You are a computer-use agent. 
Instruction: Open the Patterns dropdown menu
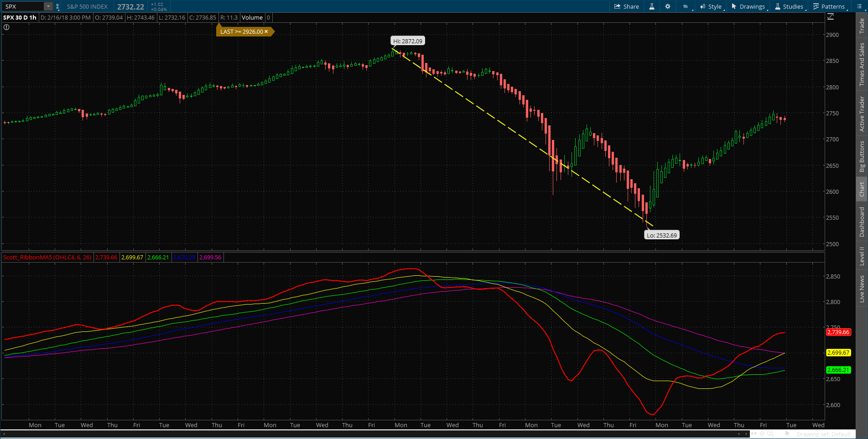829,6
